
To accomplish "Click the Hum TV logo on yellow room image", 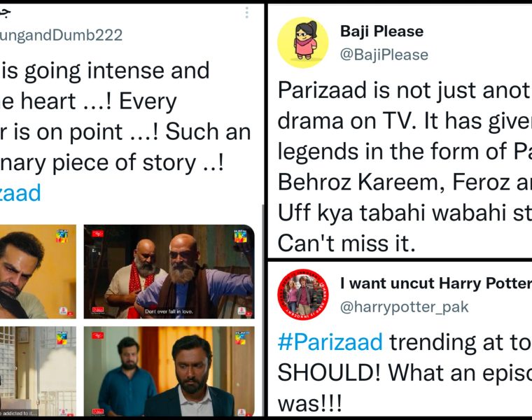I will (x=62, y=236).
